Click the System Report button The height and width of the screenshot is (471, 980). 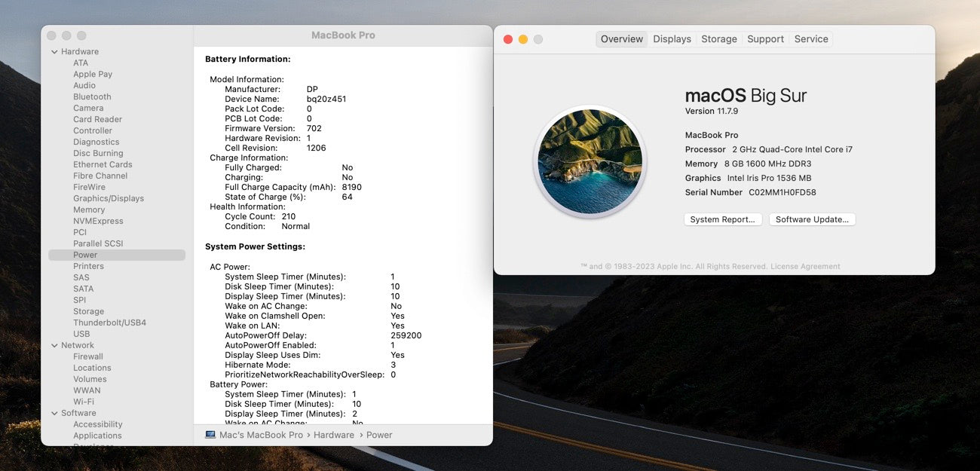722,220
